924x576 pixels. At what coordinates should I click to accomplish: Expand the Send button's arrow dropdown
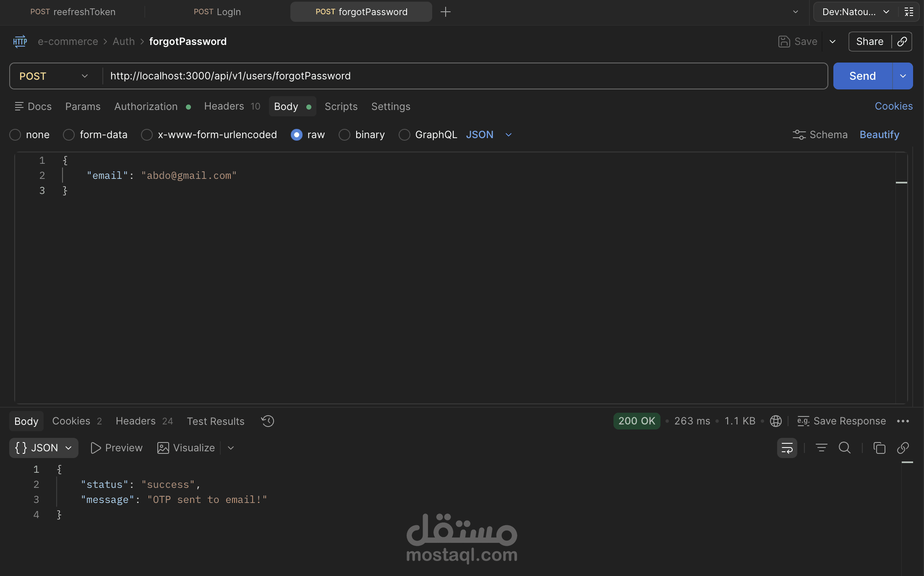click(903, 76)
